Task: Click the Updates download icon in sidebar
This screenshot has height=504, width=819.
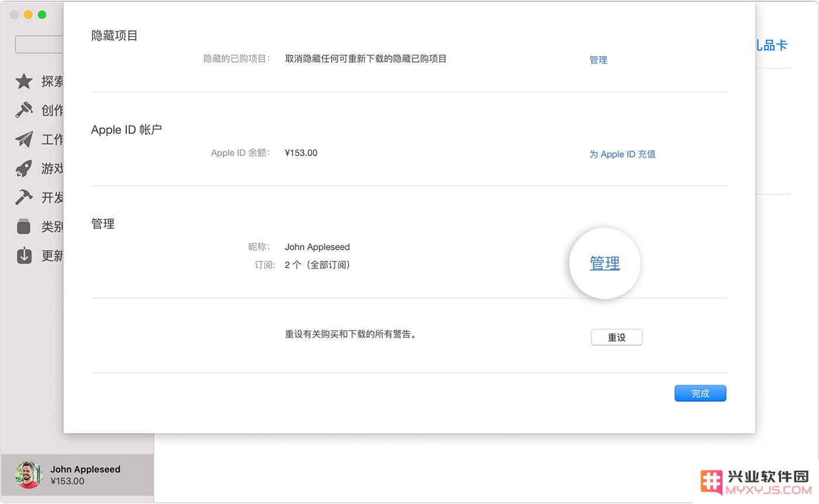Action: [x=24, y=256]
